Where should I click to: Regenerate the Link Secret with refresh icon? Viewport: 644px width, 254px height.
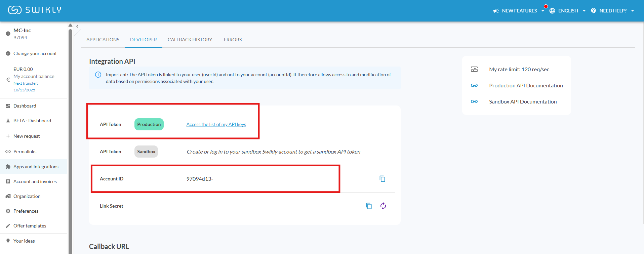click(383, 206)
